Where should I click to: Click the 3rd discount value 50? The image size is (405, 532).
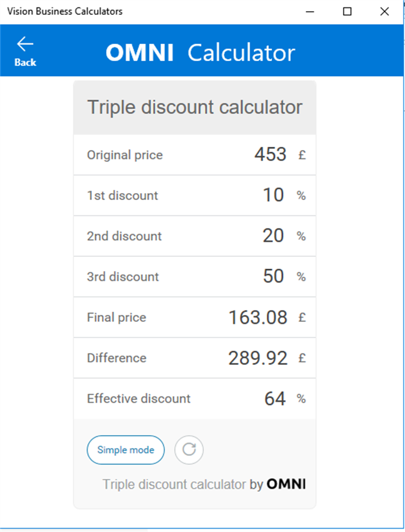point(273,277)
